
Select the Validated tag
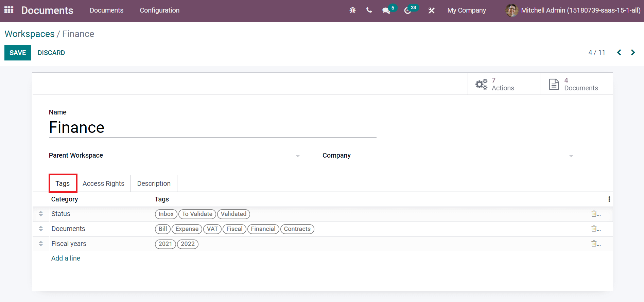pyautogui.click(x=234, y=214)
